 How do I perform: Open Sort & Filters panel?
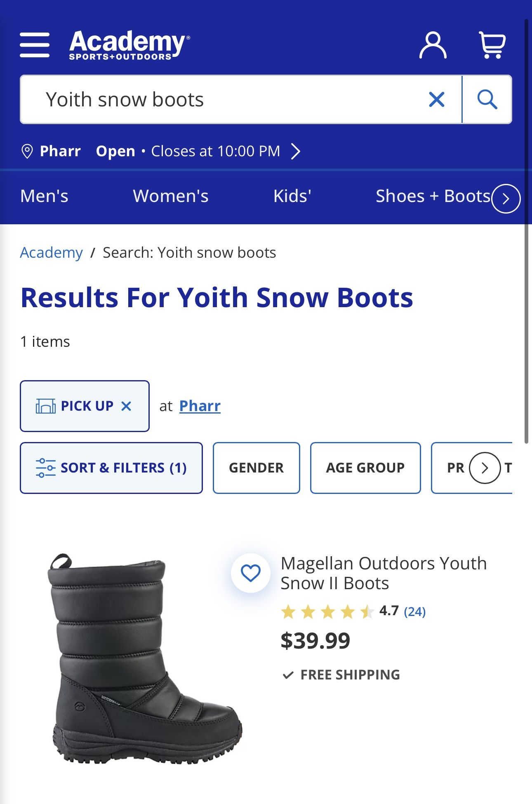click(x=111, y=468)
